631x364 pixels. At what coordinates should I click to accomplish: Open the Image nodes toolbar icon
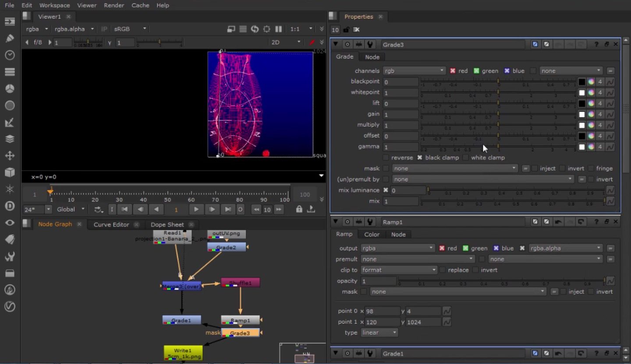(x=10, y=22)
